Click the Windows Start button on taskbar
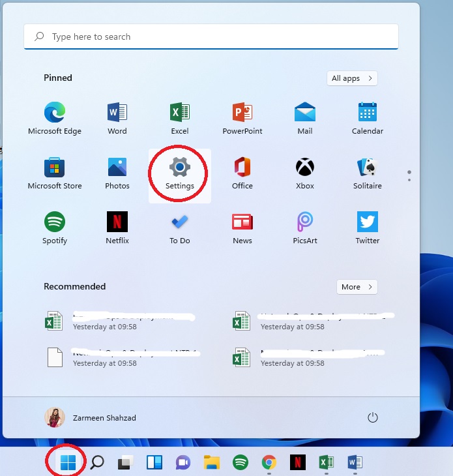The image size is (453, 476). 68,462
